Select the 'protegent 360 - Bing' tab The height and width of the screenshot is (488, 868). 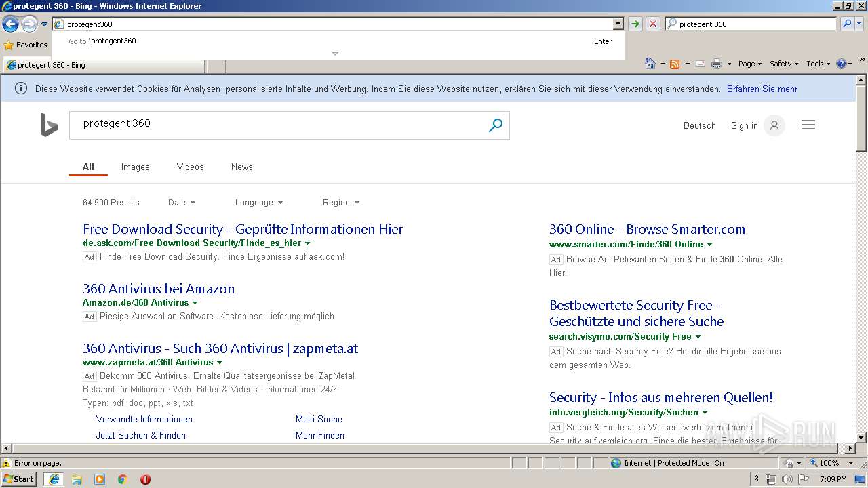(x=104, y=66)
